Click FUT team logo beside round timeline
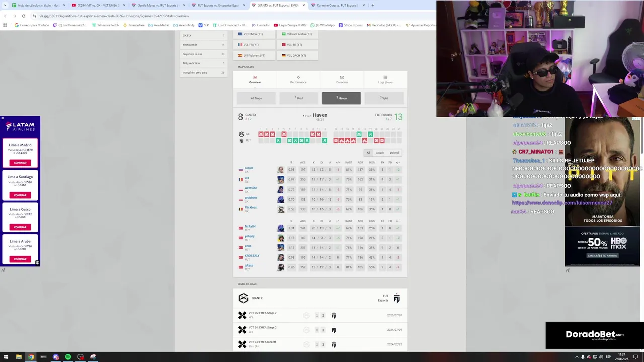Image resolution: width=644 pixels, height=362 pixels. tap(242, 141)
